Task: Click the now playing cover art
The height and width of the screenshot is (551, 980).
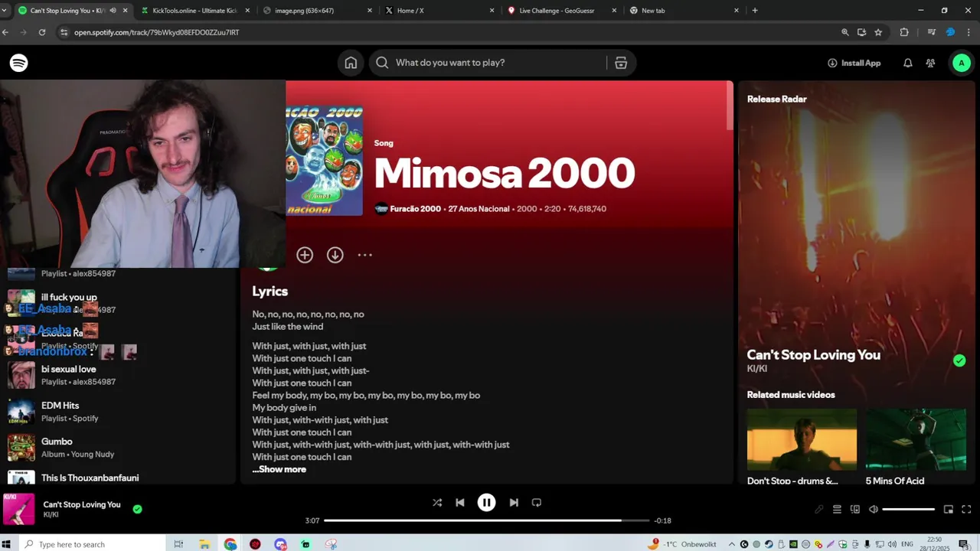Action: 19,509
